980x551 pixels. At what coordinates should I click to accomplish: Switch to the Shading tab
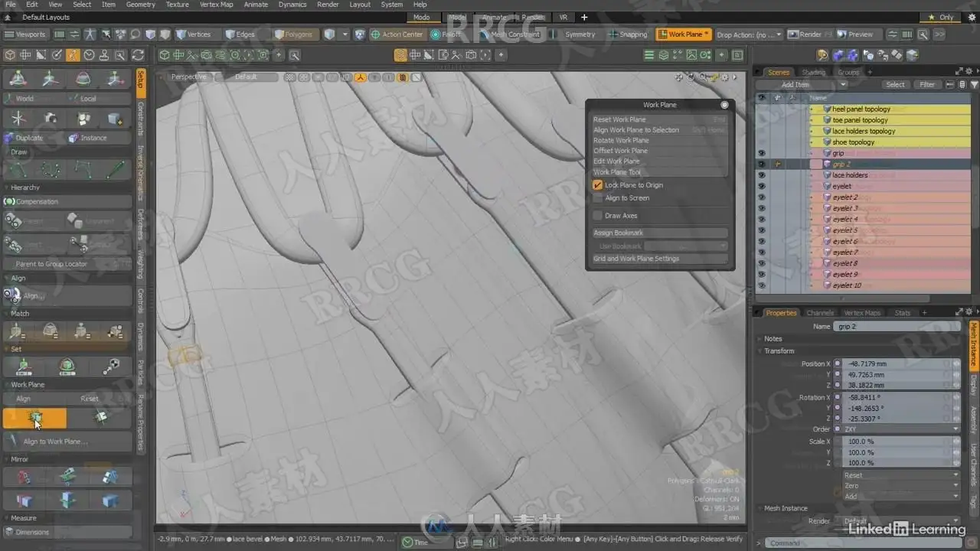[x=813, y=73]
